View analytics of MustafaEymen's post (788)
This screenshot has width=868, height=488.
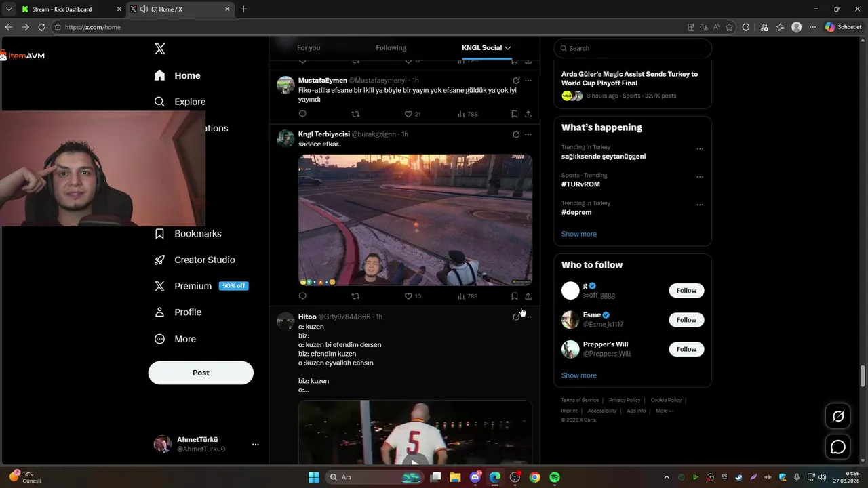468,114
